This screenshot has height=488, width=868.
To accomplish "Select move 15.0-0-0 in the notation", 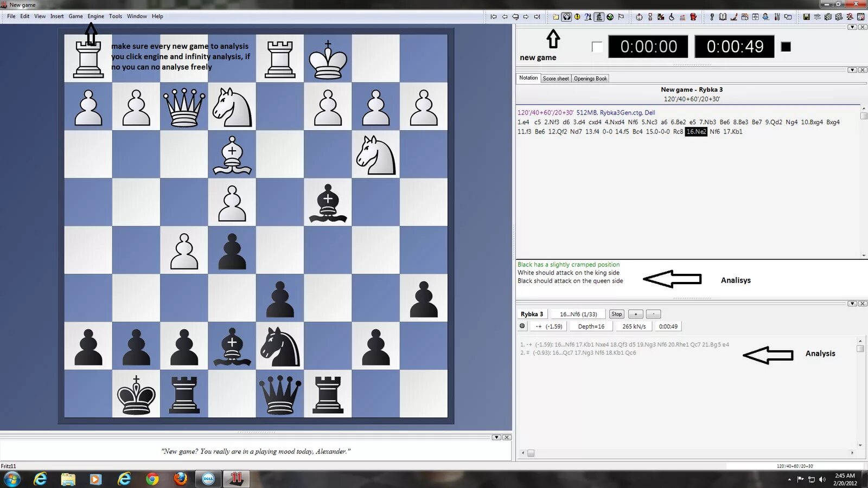I will [658, 132].
